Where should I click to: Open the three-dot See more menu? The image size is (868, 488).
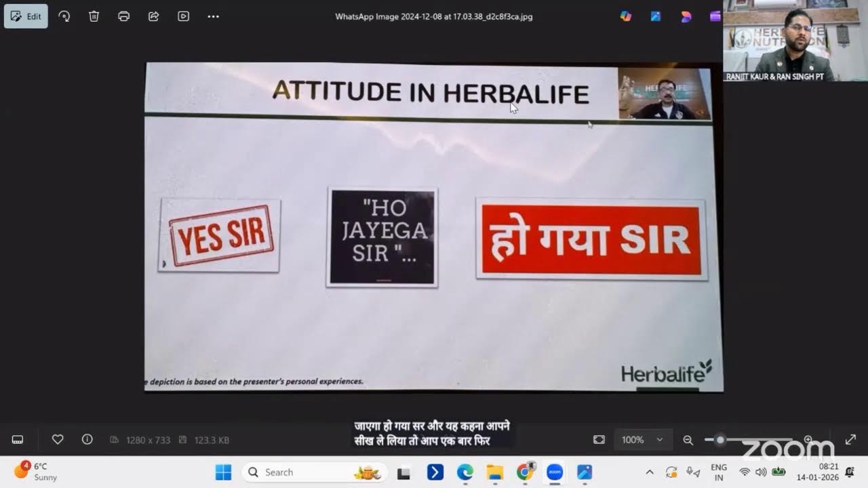(214, 16)
